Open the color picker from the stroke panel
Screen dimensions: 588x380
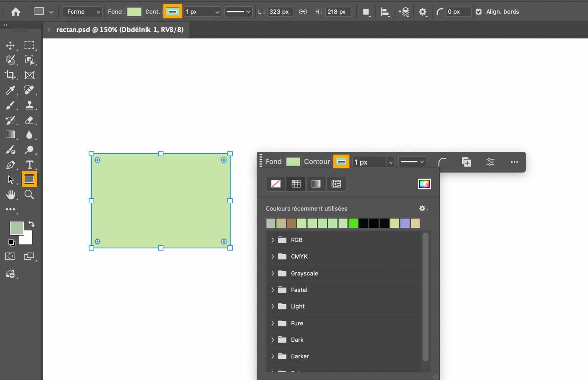pyautogui.click(x=424, y=184)
